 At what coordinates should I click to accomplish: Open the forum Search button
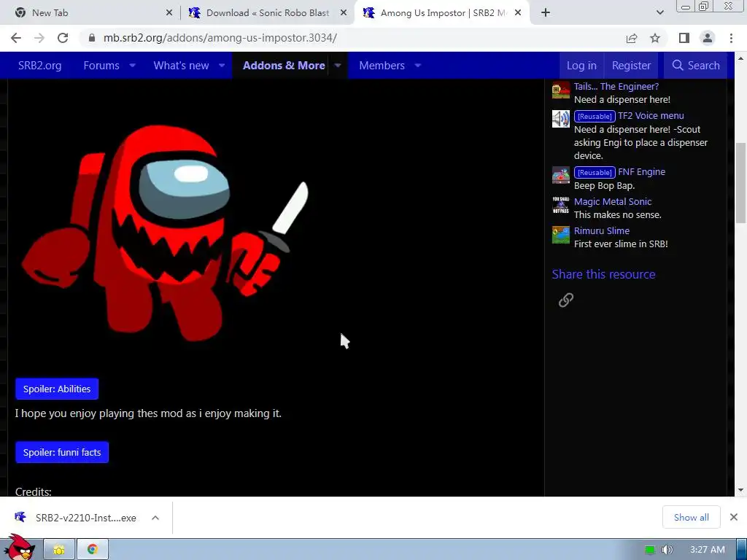click(695, 65)
